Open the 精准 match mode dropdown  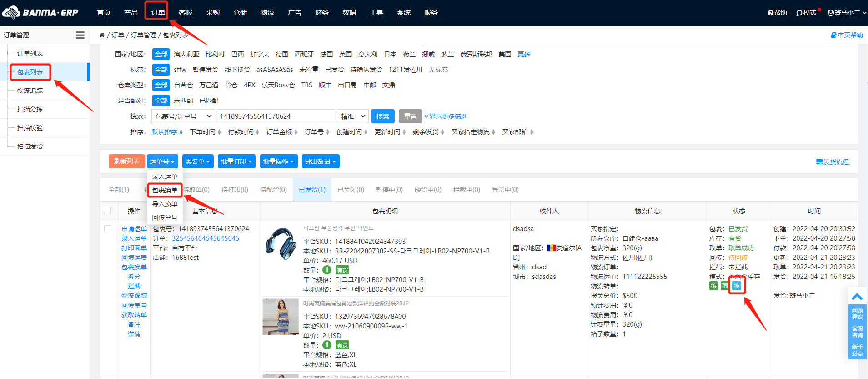tap(353, 116)
